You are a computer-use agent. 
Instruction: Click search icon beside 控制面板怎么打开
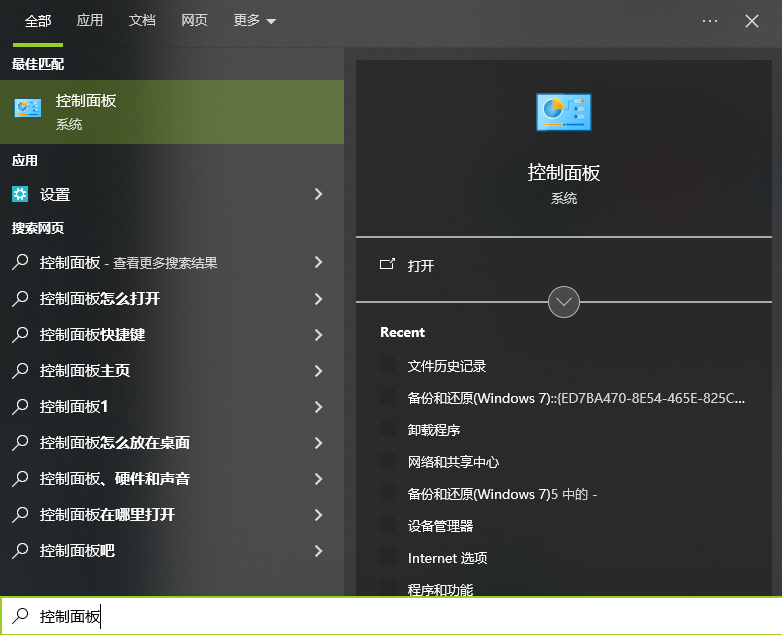pos(20,298)
